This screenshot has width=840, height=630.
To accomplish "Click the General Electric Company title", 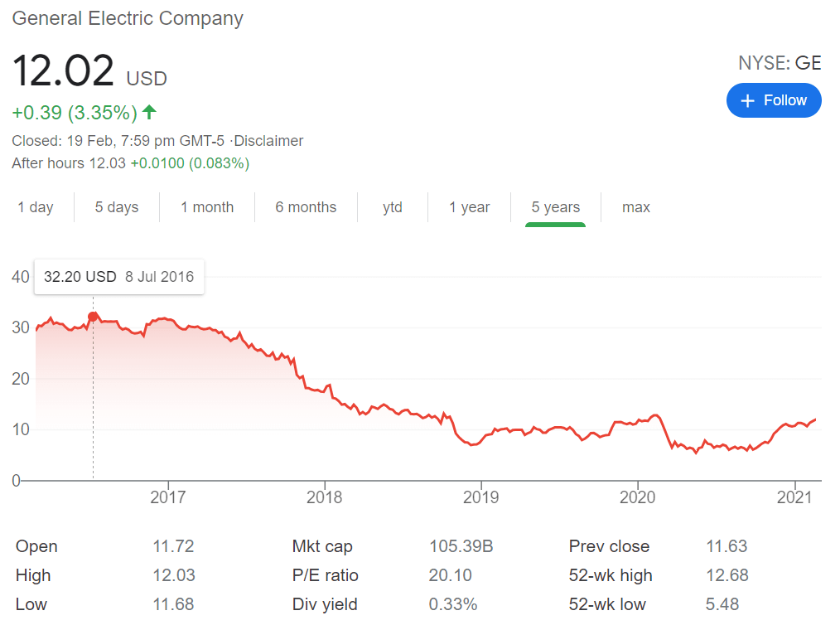I will pos(128,18).
